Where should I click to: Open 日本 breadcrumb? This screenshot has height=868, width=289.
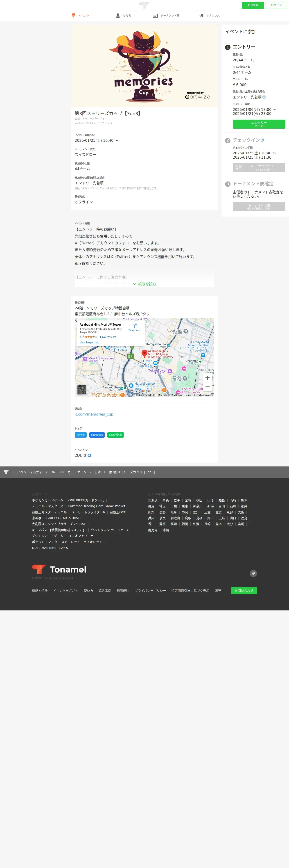coord(97,472)
